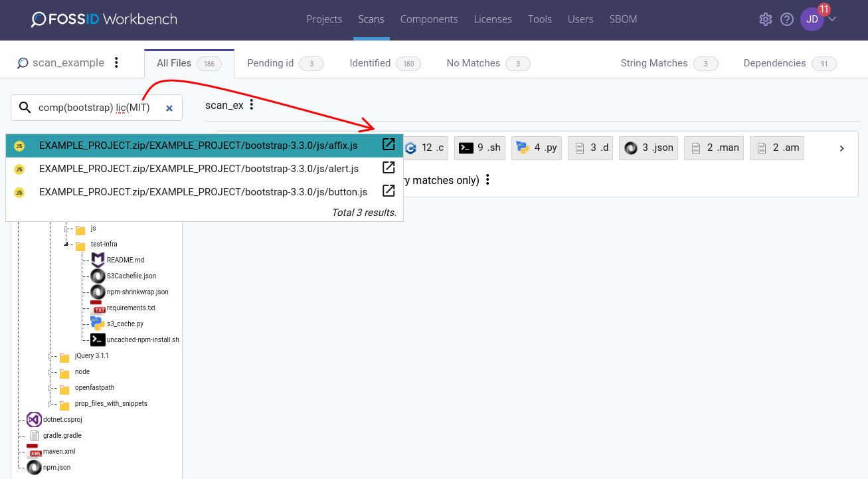868x479 pixels.
Task: Open the Components menu
Action: coord(429,19)
